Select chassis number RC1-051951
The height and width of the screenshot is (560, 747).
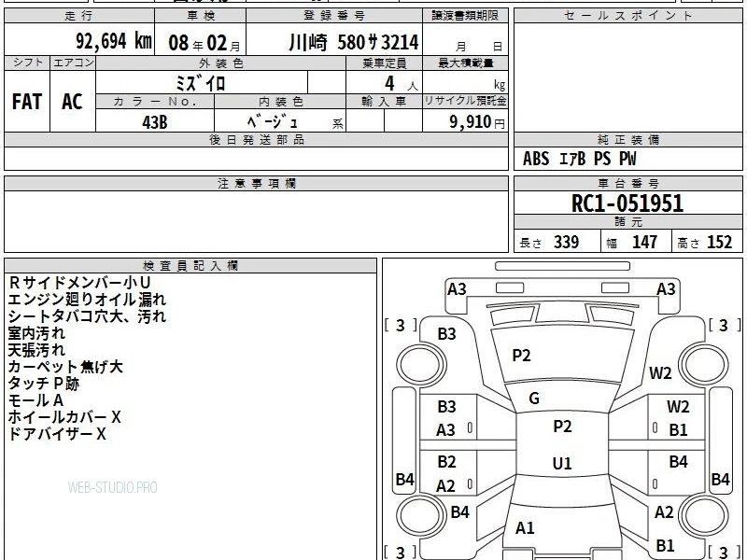(x=627, y=203)
